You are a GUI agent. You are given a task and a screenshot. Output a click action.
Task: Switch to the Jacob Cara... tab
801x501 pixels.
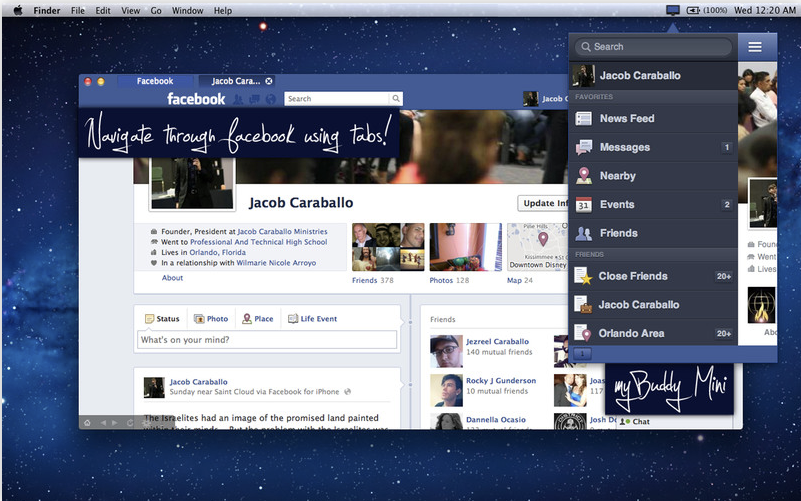click(237, 81)
